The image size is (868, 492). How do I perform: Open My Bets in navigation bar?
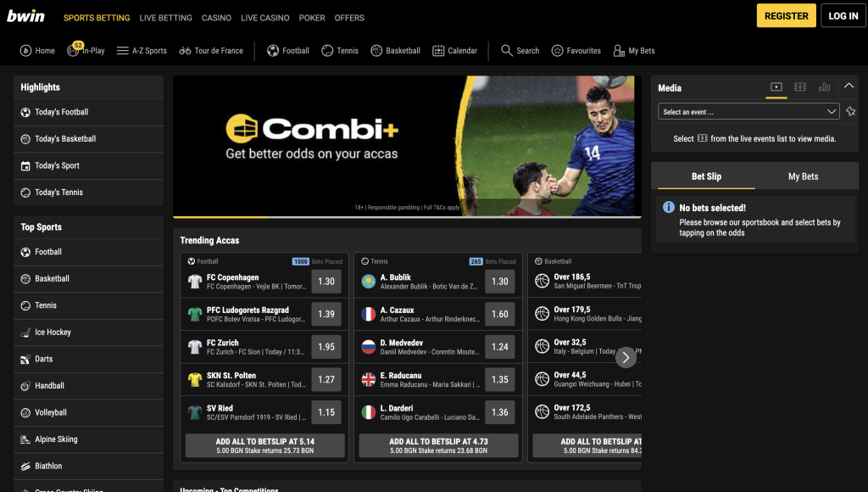pos(634,50)
